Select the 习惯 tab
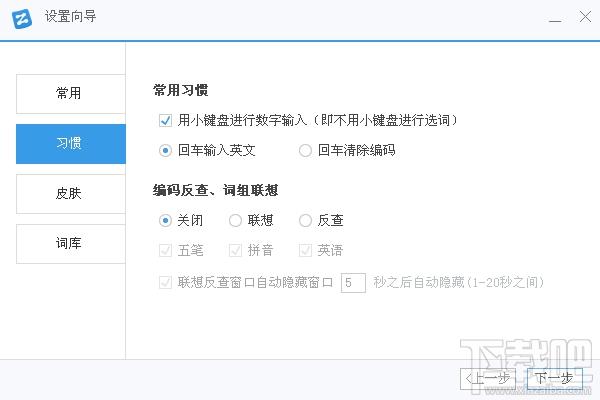This screenshot has width=600, height=400. [71, 144]
